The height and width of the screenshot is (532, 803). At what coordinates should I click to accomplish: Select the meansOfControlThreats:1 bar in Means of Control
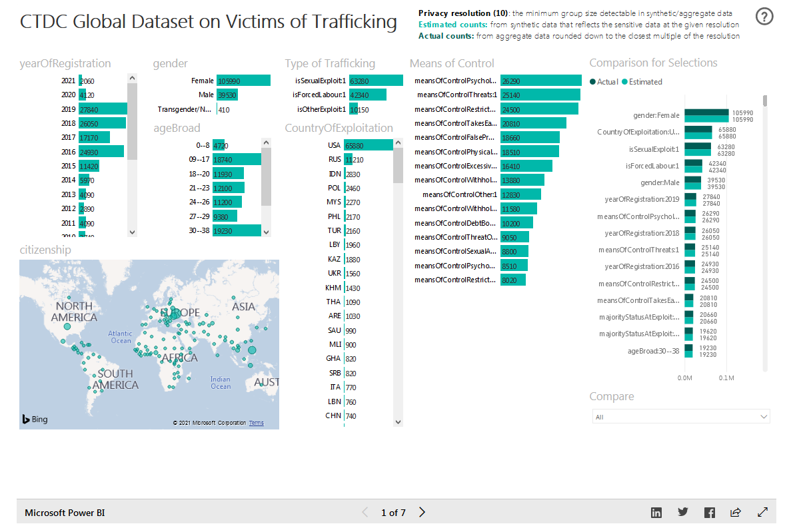(x=540, y=95)
